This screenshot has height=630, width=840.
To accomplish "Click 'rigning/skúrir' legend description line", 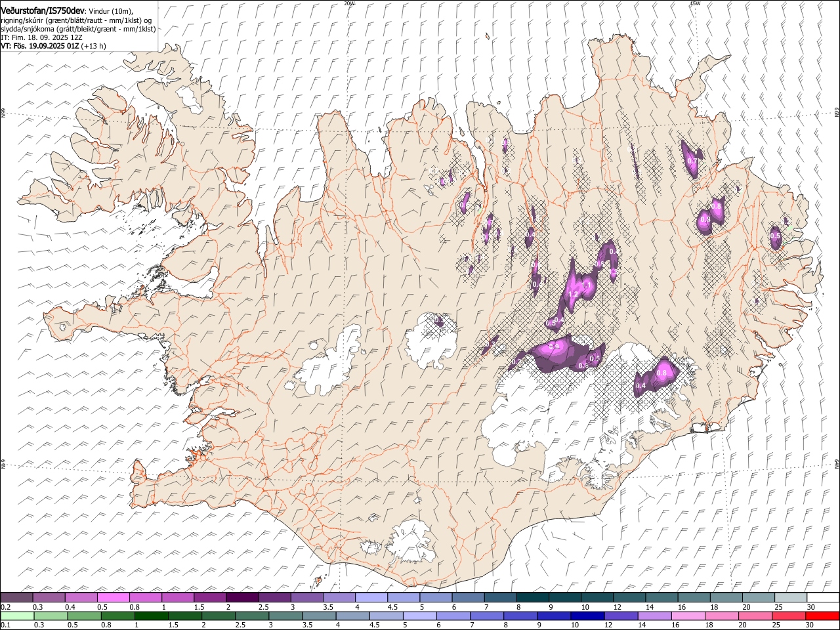I will tap(76, 20).
